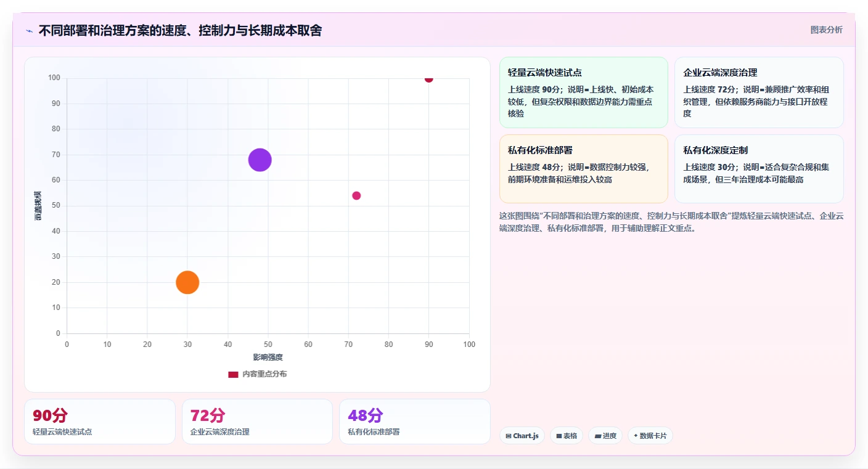
Task: Click the 上线速度 90分 description text
Action: pyautogui.click(x=581, y=101)
